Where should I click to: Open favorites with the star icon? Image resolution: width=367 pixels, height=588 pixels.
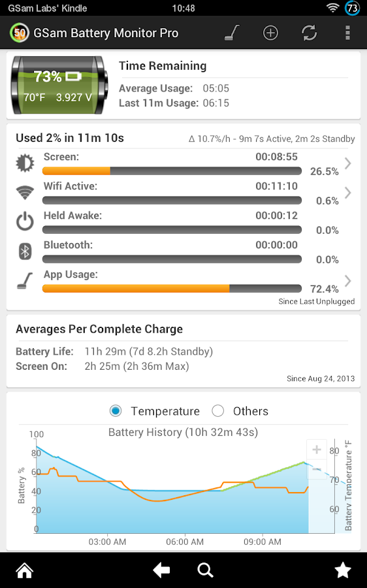point(342,570)
